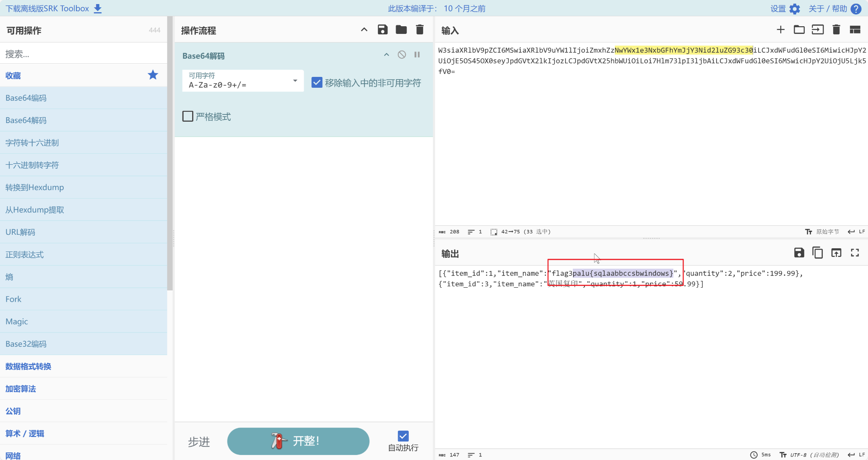Viewport: 868px width, 460px height.
Task: Disable the Base64解码 operation
Action: pyautogui.click(x=402, y=55)
